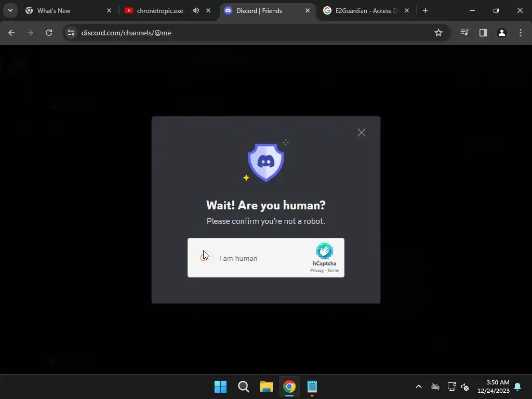The height and width of the screenshot is (399, 532).
Task: Expand the tab search dropdown
Action: pos(10,10)
